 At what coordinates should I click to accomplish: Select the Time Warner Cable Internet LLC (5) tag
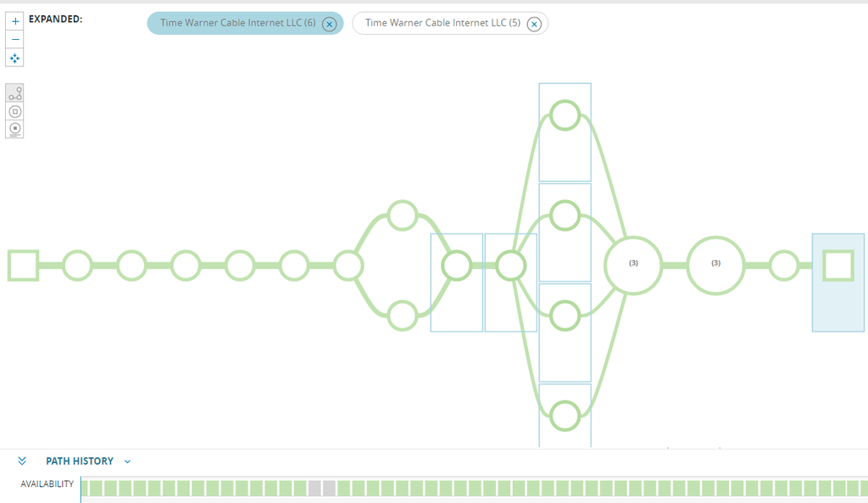pyautogui.click(x=442, y=23)
